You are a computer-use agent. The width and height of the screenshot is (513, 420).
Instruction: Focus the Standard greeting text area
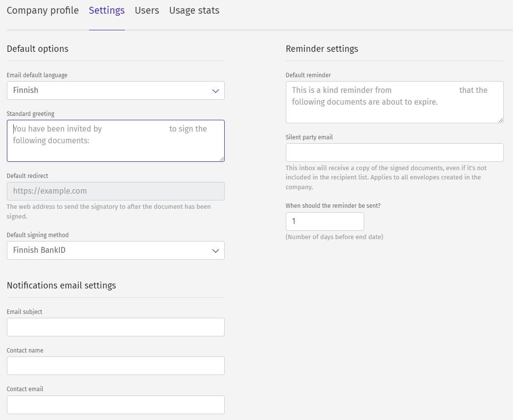116,141
